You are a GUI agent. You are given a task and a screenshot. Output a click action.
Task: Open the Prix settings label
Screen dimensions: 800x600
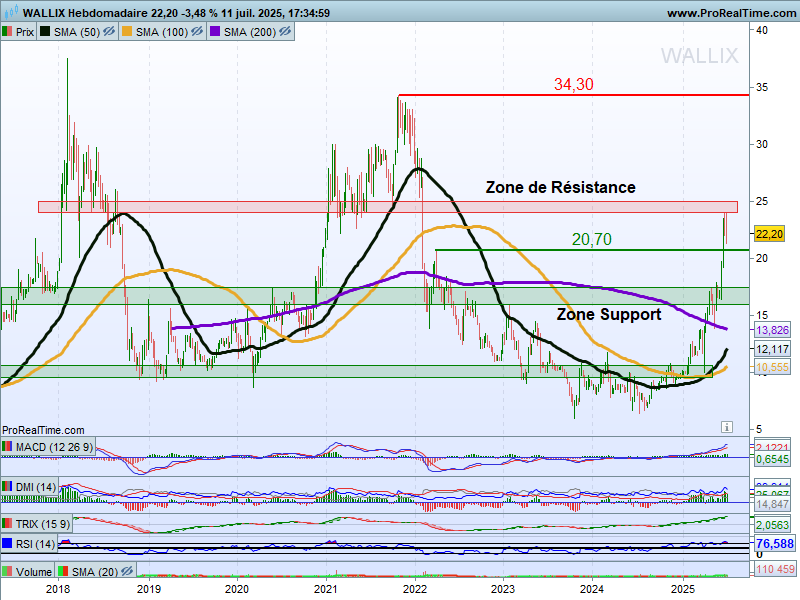click(24, 32)
